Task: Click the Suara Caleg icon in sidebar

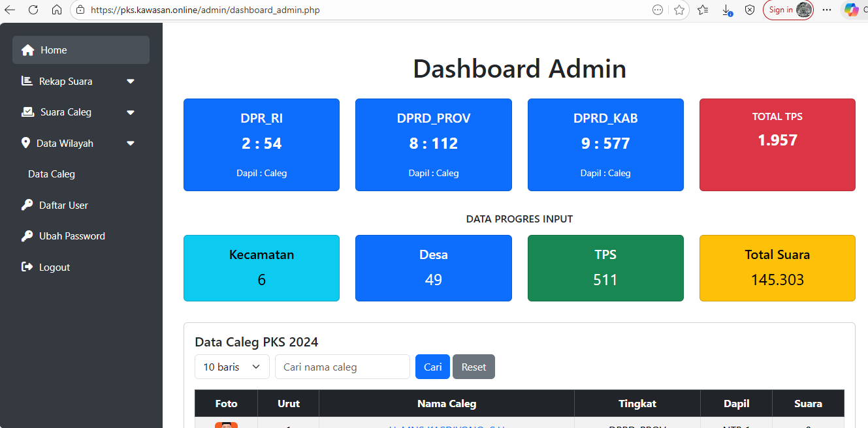Action: tap(27, 112)
